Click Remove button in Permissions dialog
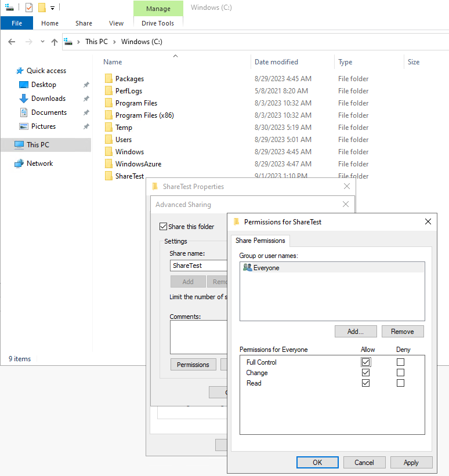 point(403,332)
